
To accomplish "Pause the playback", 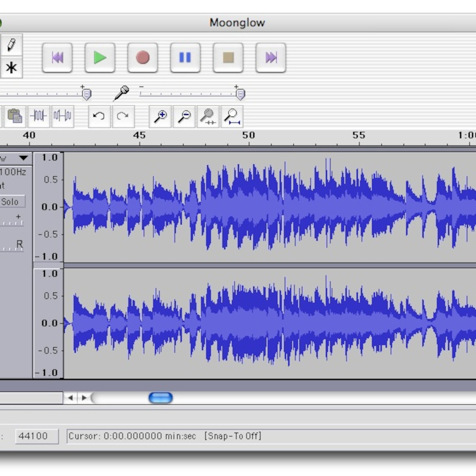I will pyautogui.click(x=185, y=58).
